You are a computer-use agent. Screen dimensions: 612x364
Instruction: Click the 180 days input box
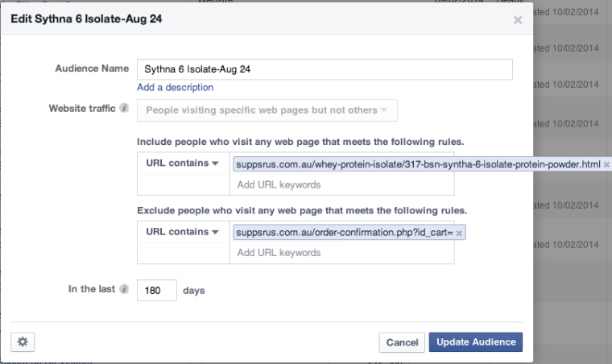(x=157, y=290)
